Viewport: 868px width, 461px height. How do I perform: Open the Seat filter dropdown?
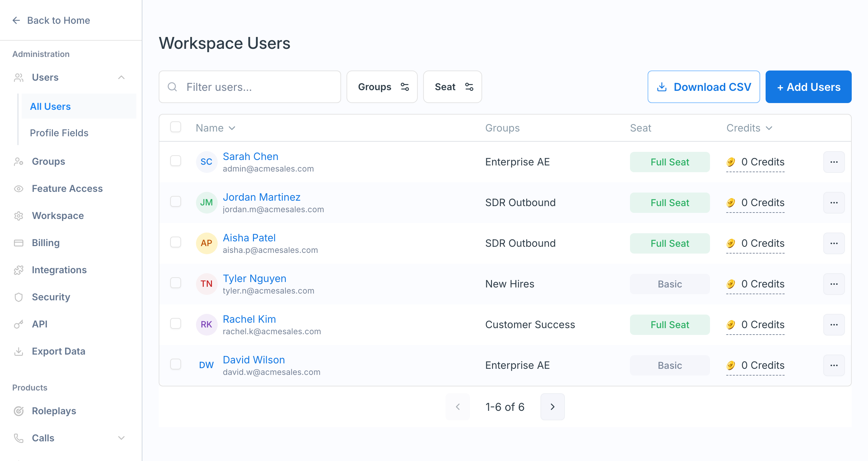point(453,87)
